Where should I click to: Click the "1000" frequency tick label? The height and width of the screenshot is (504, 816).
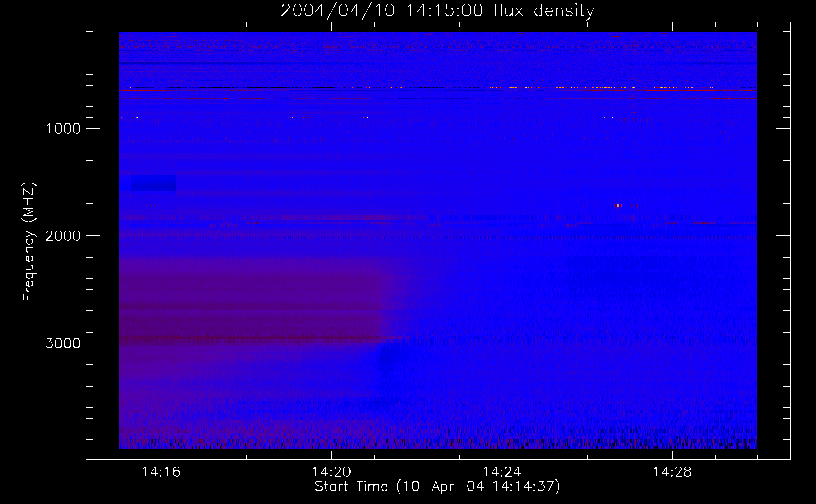63,129
